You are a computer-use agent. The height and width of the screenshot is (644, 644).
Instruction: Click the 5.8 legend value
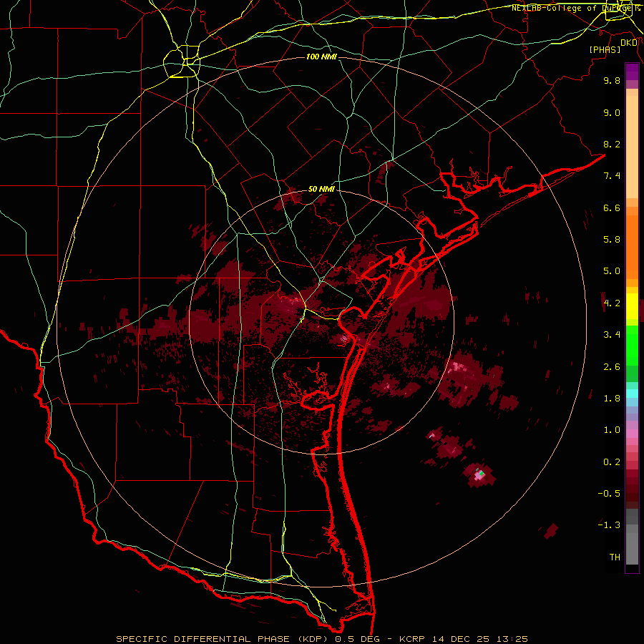[612, 240]
